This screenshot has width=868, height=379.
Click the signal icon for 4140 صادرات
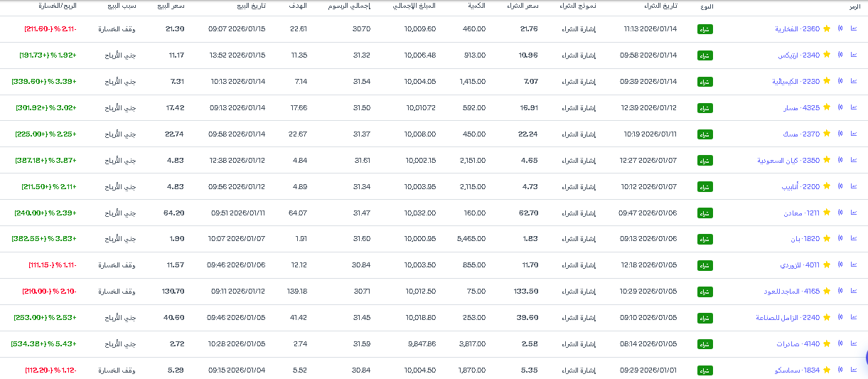(x=840, y=343)
